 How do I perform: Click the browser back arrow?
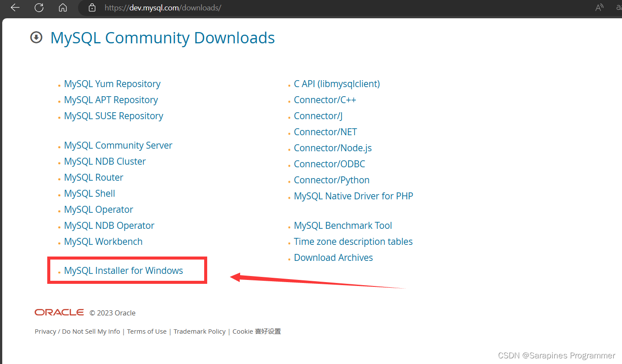click(15, 7)
